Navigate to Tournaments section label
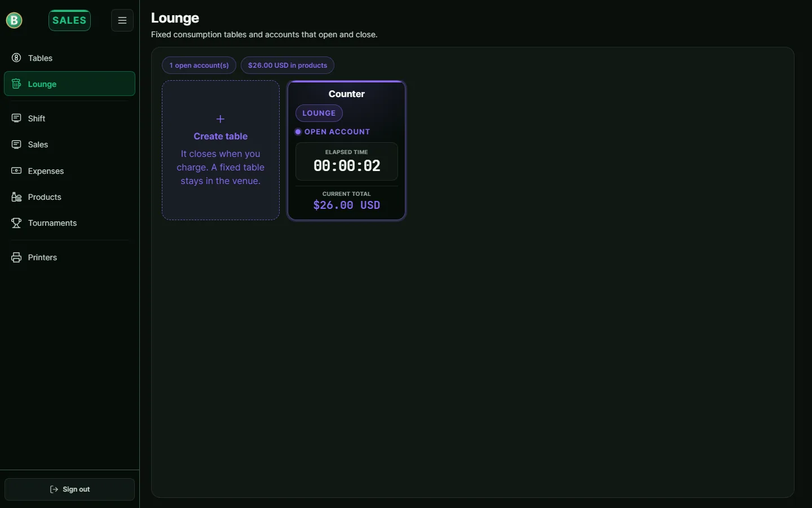812x508 pixels. (x=52, y=223)
